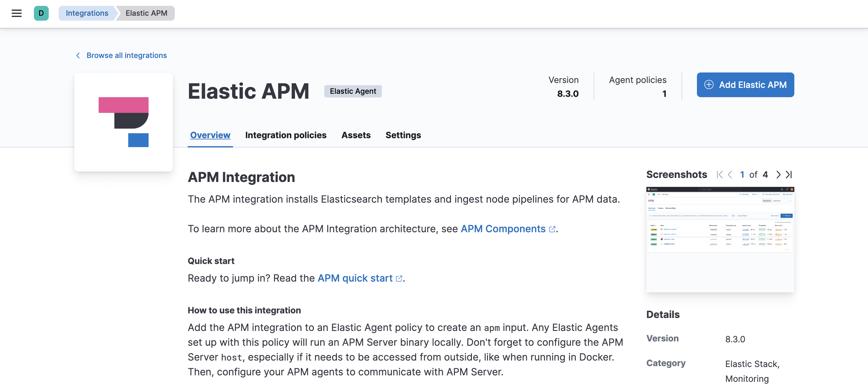Click the teal "D" deployment avatar

tap(41, 13)
